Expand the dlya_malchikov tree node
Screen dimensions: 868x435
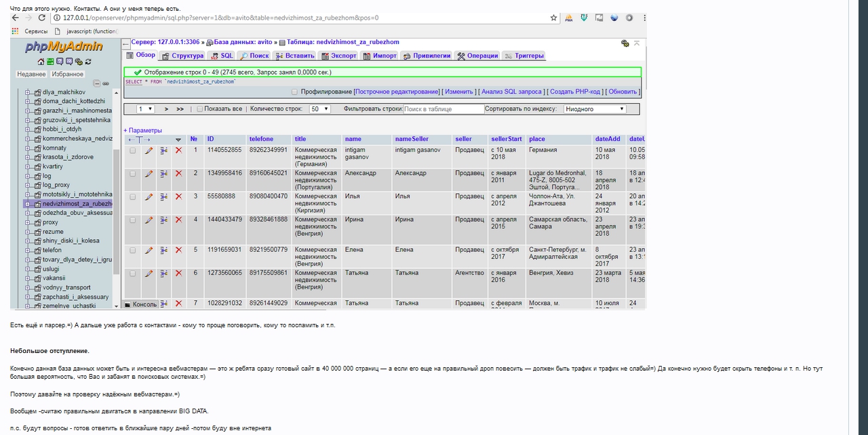coord(28,92)
